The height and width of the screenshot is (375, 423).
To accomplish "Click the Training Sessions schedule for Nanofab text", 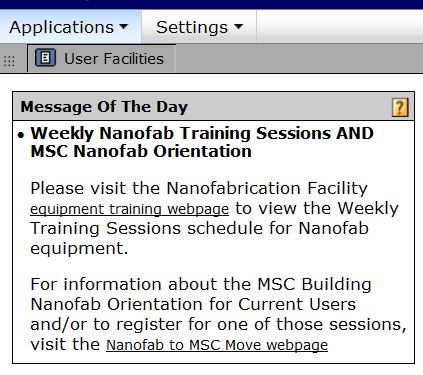I will (199, 229).
